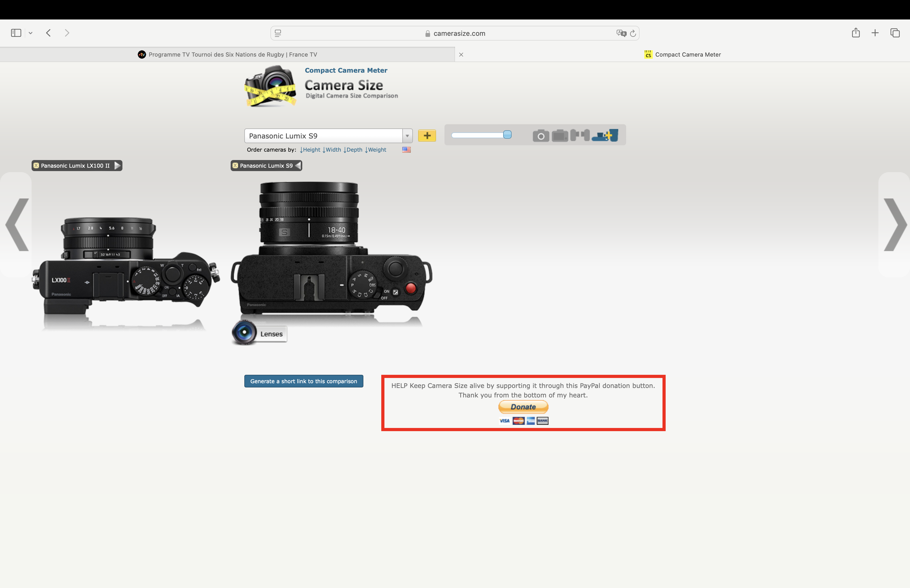910x588 pixels.
Task: Select the Panasonic Lumix S9 label tag
Action: point(266,165)
